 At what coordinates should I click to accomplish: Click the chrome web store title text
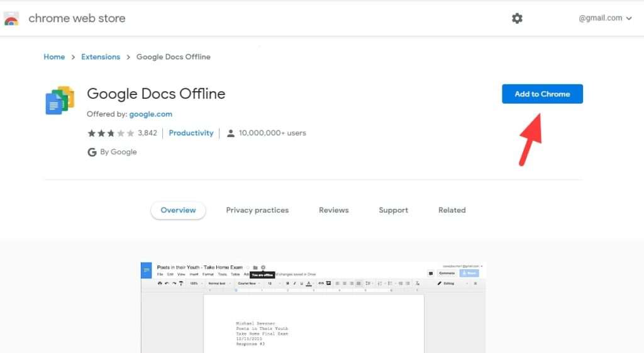(x=77, y=18)
